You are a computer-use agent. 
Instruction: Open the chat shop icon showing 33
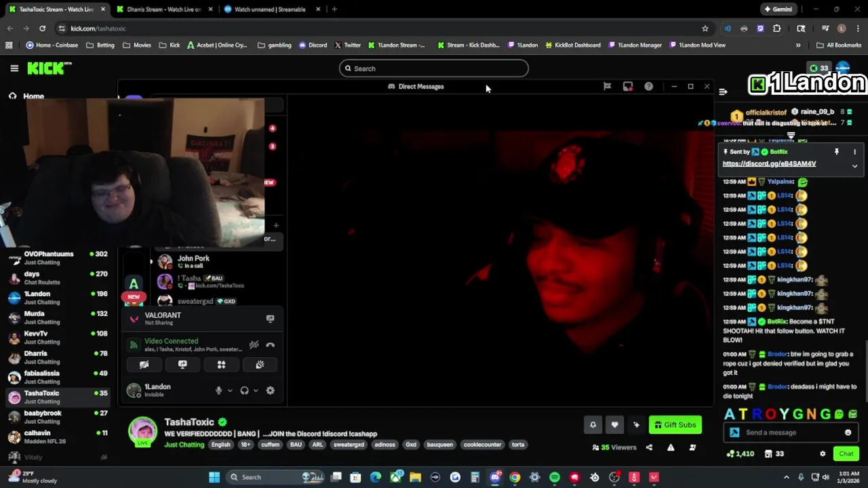click(774, 453)
